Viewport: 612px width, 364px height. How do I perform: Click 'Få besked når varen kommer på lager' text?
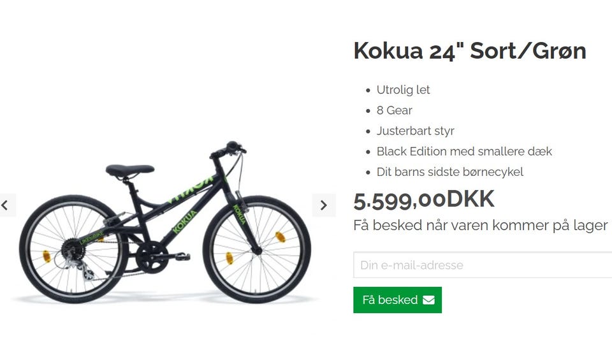tap(481, 226)
